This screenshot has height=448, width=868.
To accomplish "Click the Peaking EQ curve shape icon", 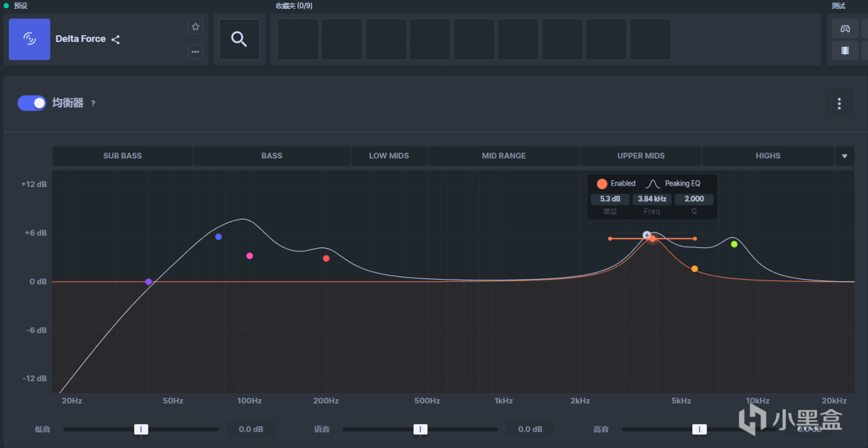I will tap(652, 184).
